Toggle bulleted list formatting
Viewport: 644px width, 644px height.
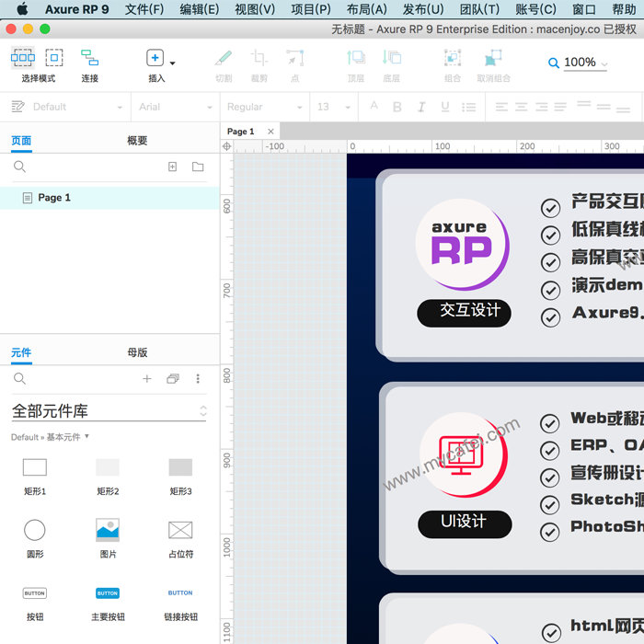[x=468, y=108]
